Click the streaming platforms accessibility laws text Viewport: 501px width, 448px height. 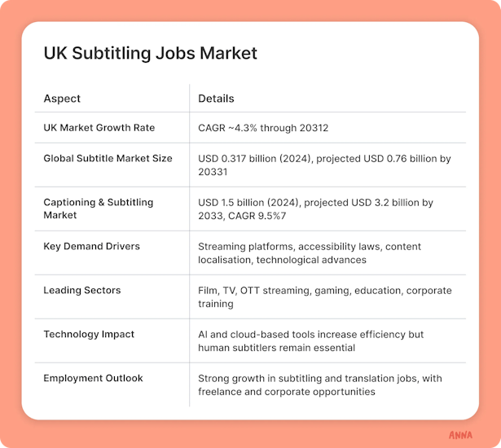coord(310,253)
